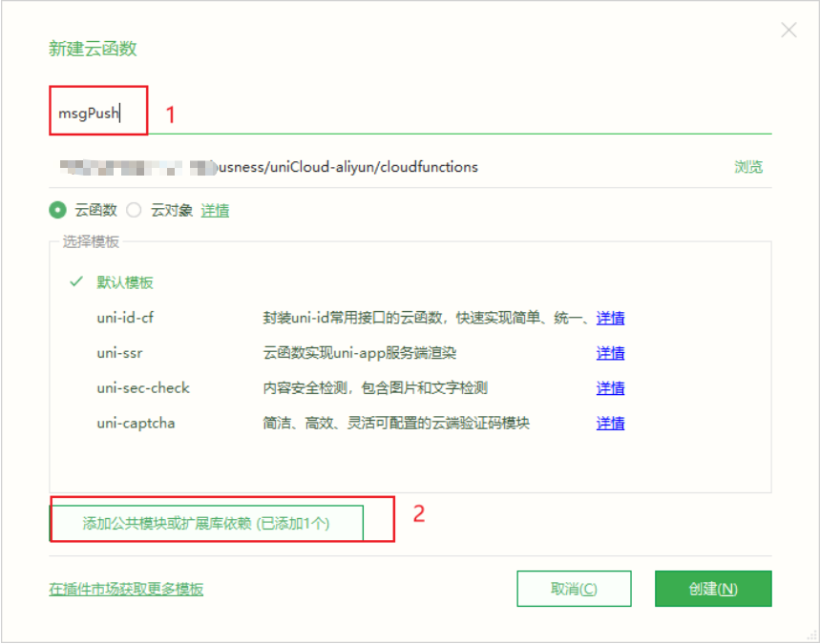Open 详情 link for uni-captcha
The width and height of the screenshot is (820, 644).
point(610,423)
